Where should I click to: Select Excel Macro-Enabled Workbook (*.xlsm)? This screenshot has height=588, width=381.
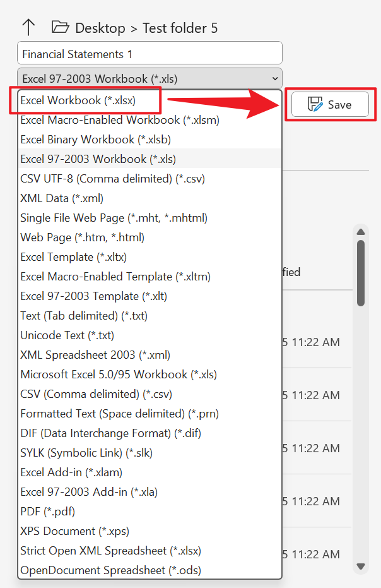point(149,120)
